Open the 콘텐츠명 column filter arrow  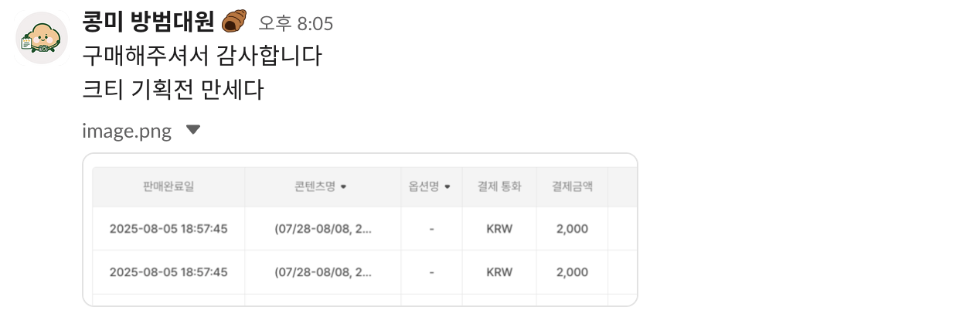[x=343, y=186]
